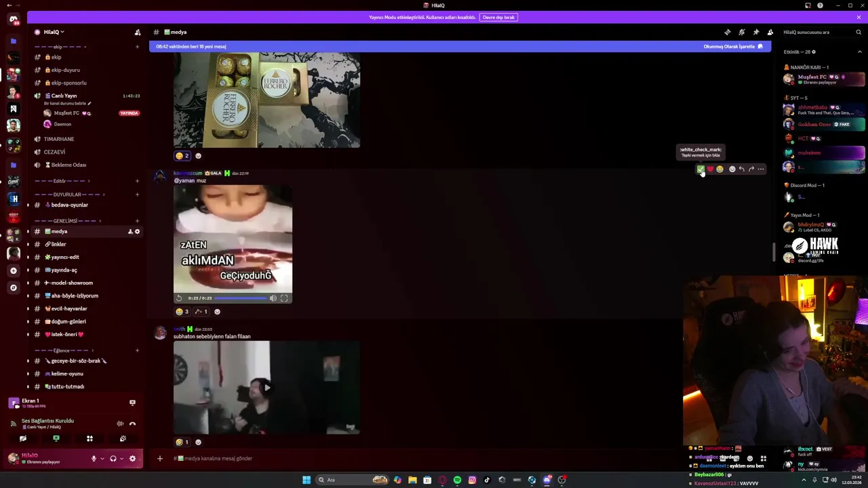This screenshot has height=488, width=868.
Task: Toggle noise suppression waveform icon
Action: (x=120, y=424)
